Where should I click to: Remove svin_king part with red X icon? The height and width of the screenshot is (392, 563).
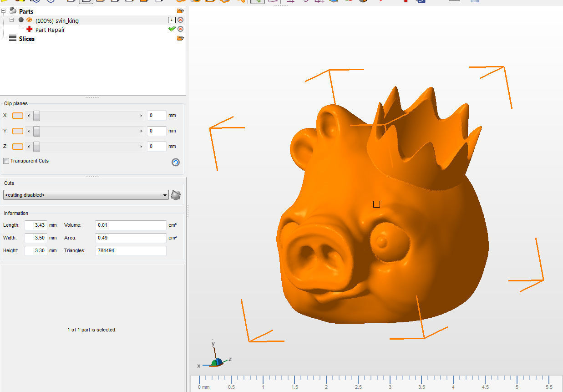(x=181, y=20)
